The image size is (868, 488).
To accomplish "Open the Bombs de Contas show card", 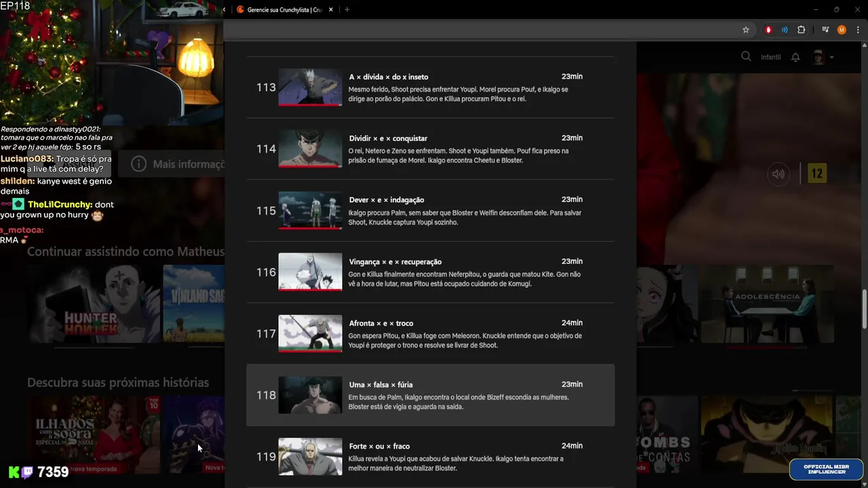I will click(x=667, y=435).
